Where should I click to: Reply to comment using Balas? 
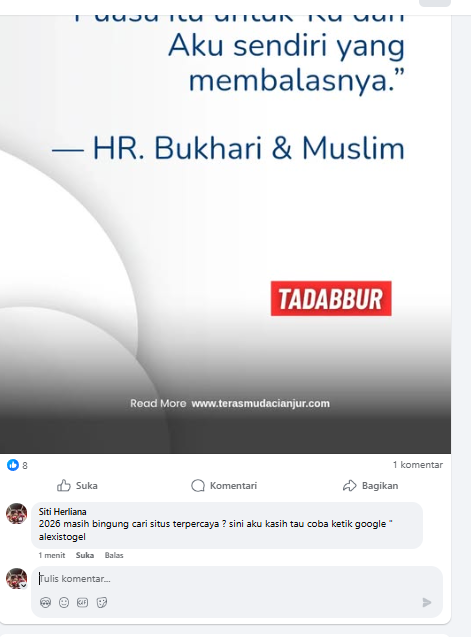[114, 555]
